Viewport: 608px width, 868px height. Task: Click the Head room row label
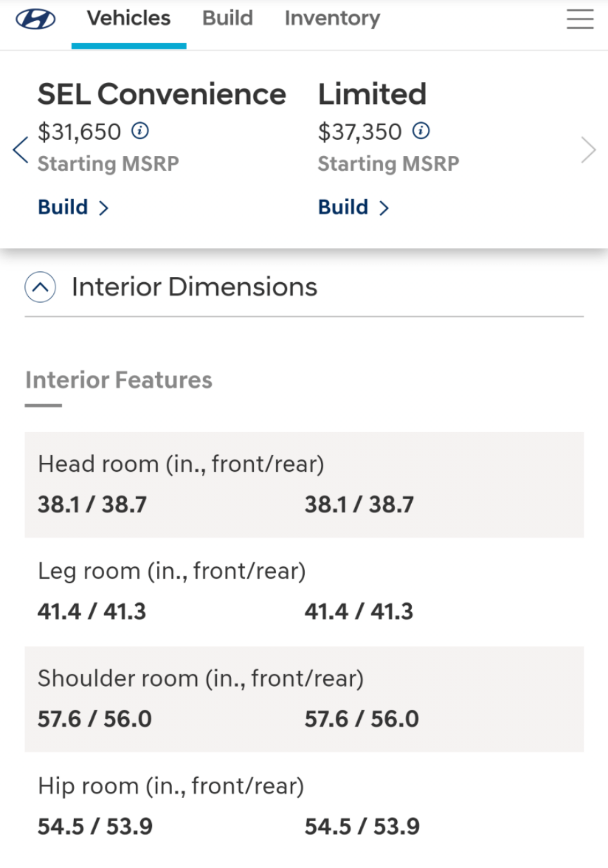click(181, 464)
